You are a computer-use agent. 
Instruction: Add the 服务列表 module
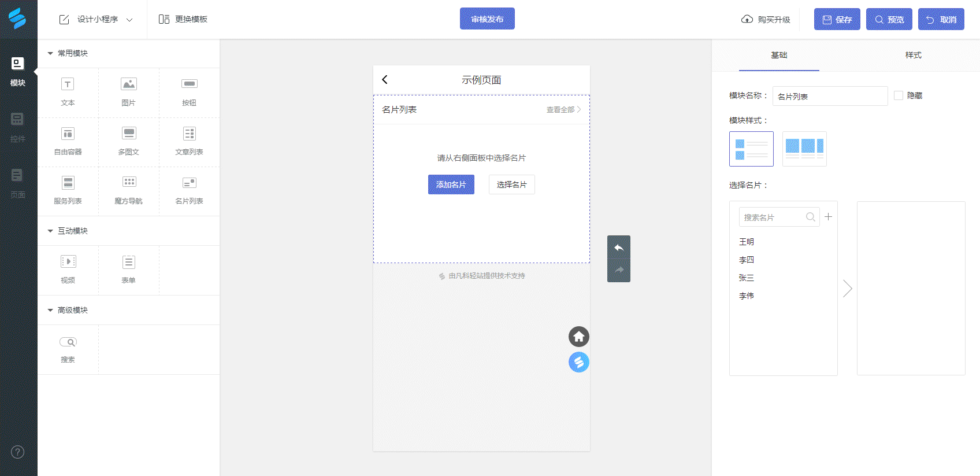click(x=68, y=191)
